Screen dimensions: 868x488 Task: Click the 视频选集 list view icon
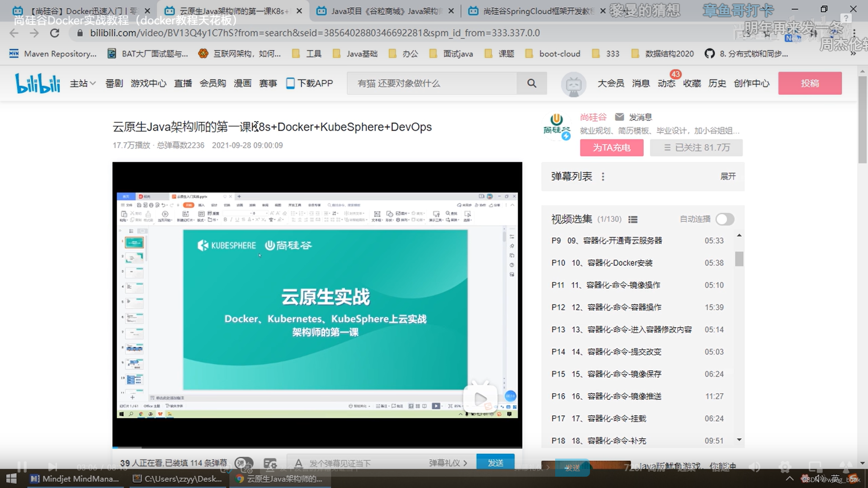[x=633, y=219]
